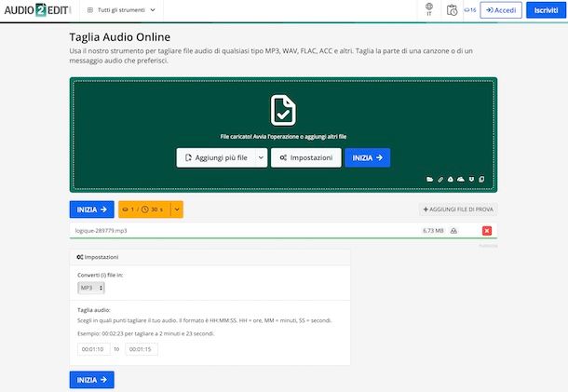Screen dimensions: 568x392
Task: Import from Dropbox icon
Action: coord(471,180)
